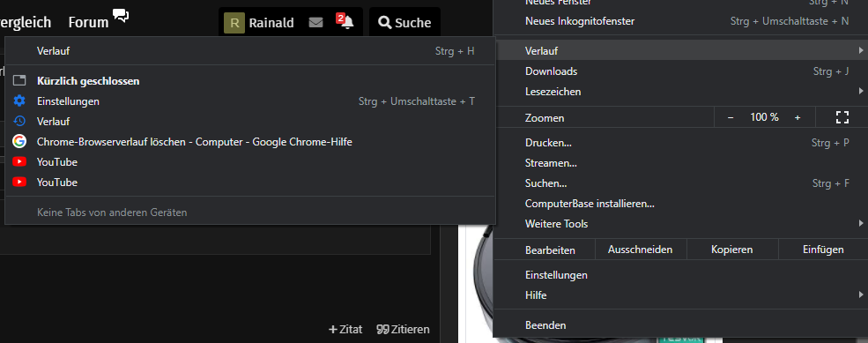Click the second YouTube icon

[x=19, y=182]
